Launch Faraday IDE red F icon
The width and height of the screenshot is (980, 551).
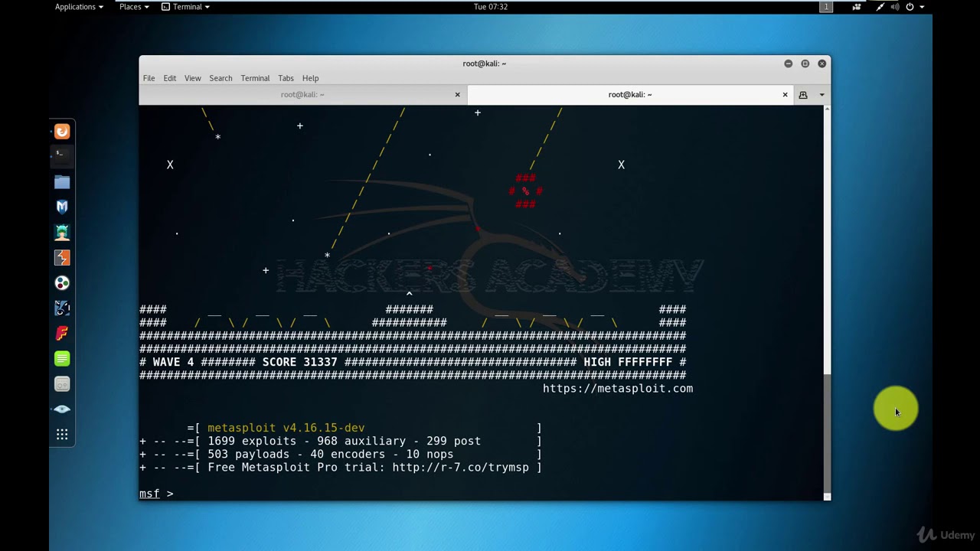62,333
